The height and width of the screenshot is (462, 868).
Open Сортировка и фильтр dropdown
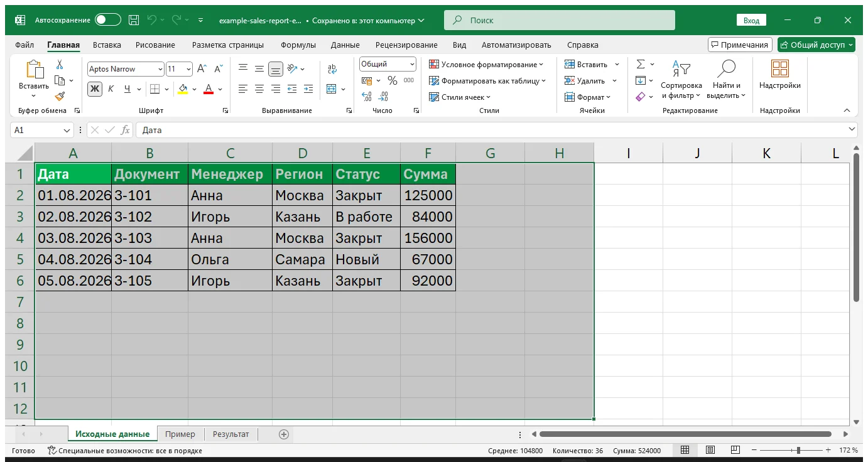pos(681,80)
